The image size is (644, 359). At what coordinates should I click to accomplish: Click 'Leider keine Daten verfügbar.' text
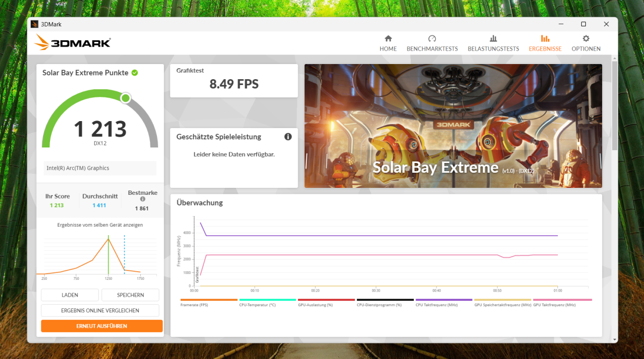pos(234,154)
